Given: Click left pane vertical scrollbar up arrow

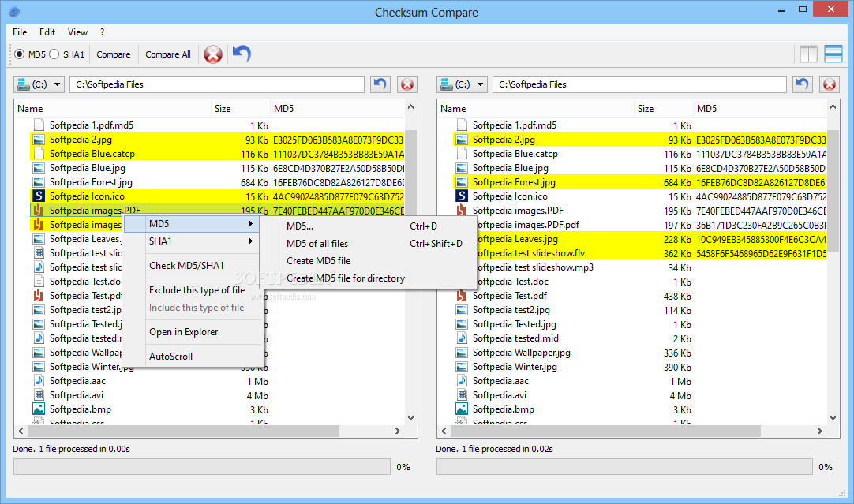Looking at the screenshot, I should point(410,107).
